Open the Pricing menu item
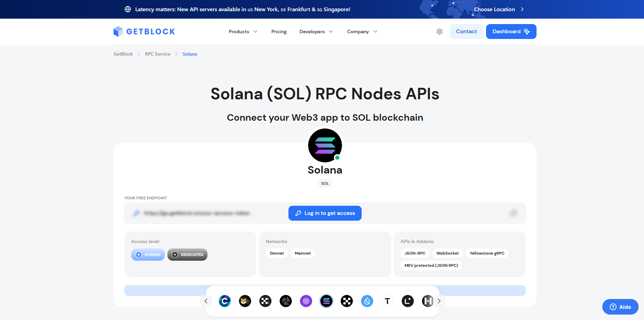644x320 pixels. pyautogui.click(x=279, y=32)
